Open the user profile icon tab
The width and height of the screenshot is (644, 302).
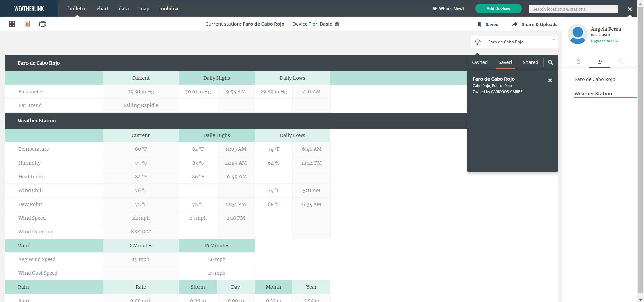click(578, 61)
